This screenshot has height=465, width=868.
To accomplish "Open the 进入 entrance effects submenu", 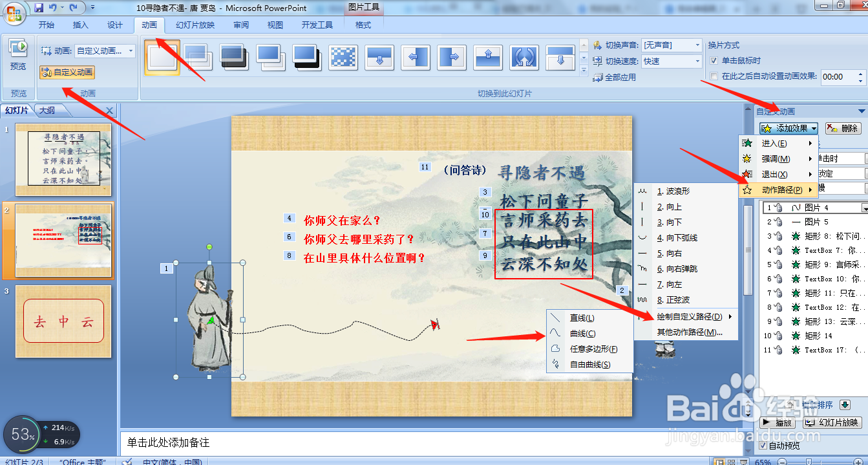I will click(x=778, y=143).
